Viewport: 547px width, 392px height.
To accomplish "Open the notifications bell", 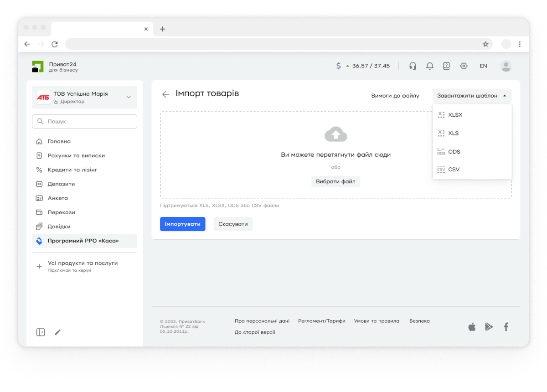I will [429, 66].
